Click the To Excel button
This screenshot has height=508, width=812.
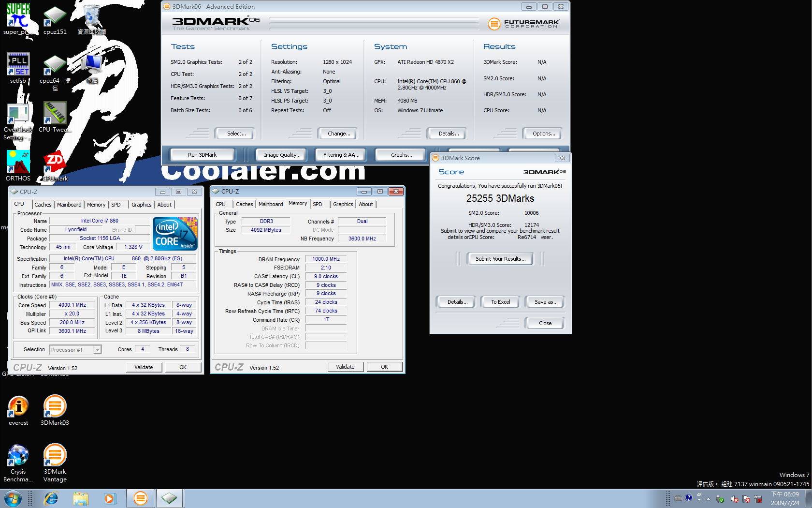tap(500, 302)
